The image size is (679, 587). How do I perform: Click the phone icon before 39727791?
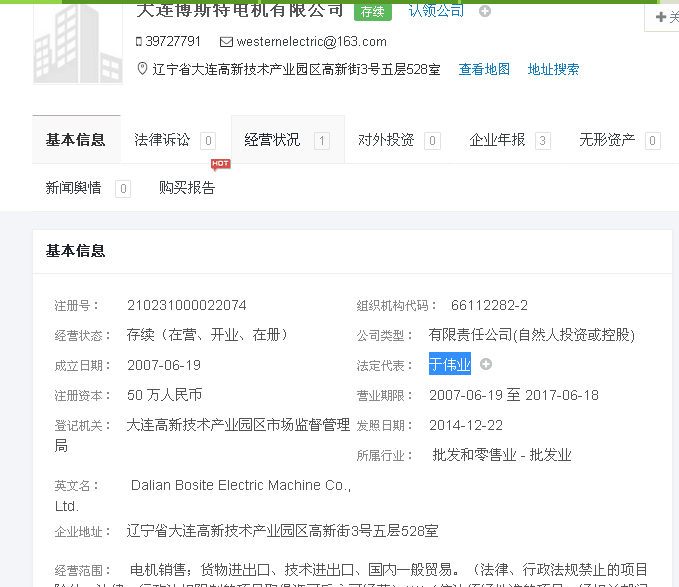(139, 42)
